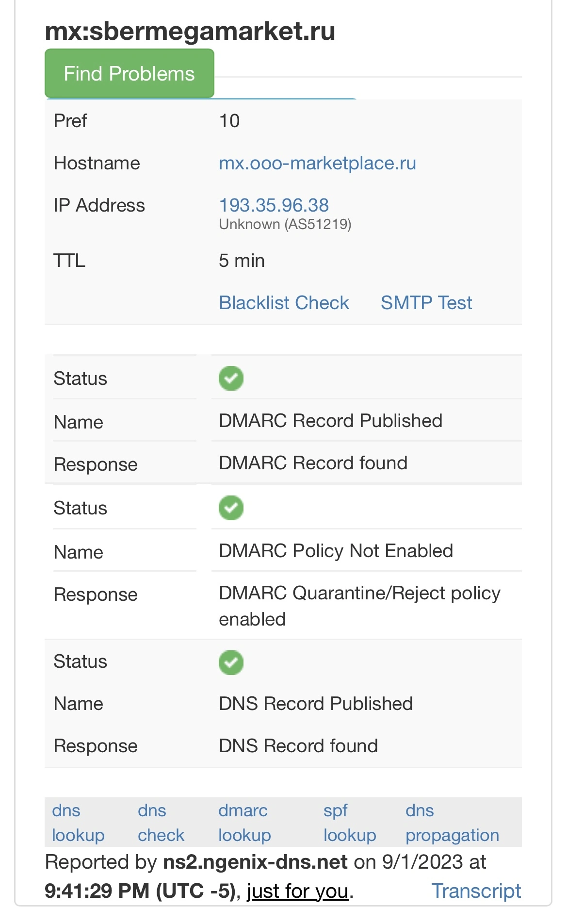Select the DMARC Quarantine/Reject policy enabled response

[359, 606]
